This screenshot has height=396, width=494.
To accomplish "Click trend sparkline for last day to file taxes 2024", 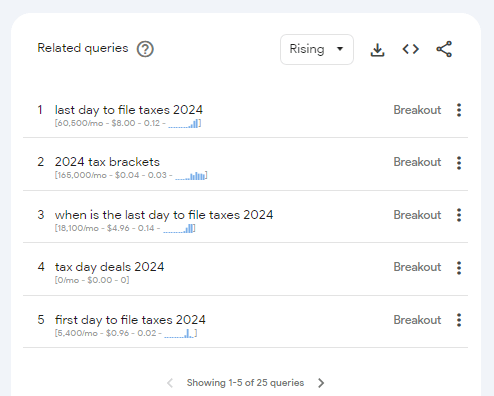I will pos(184,124).
